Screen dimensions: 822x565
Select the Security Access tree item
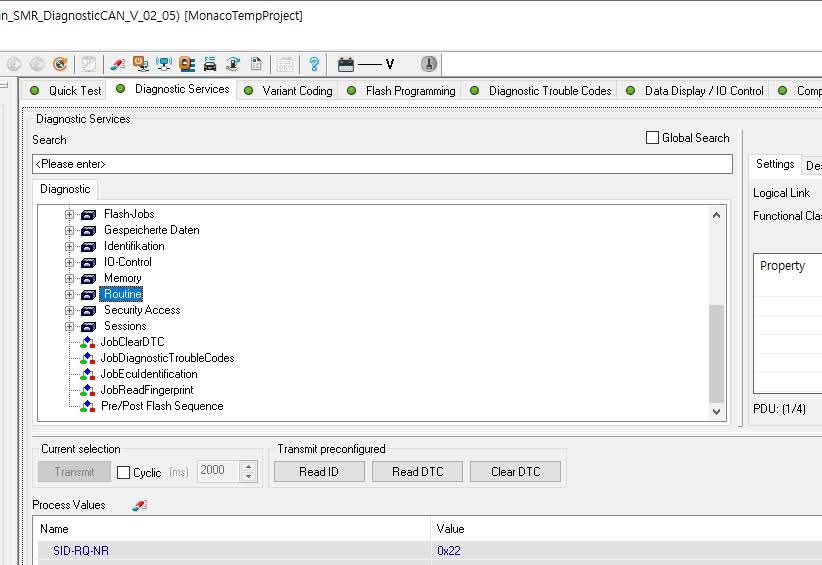coord(142,310)
